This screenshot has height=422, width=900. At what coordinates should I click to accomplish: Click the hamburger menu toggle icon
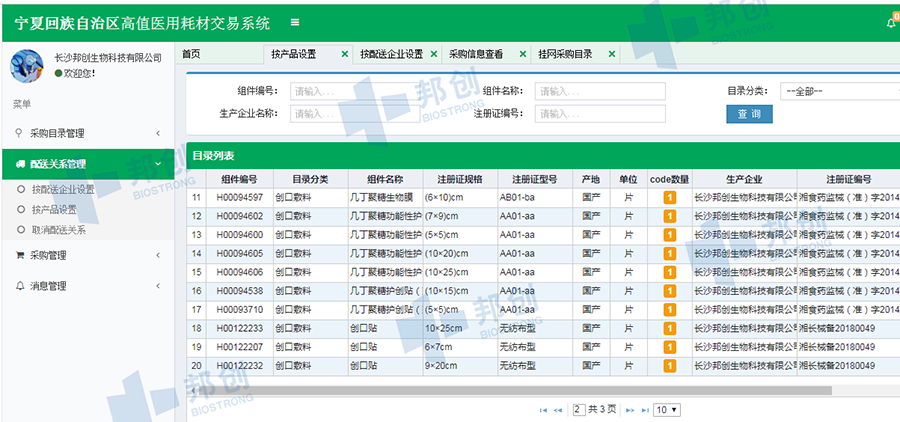tap(294, 22)
